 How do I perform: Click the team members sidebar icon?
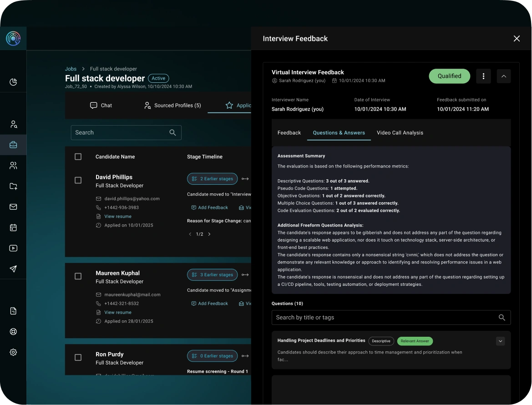pyautogui.click(x=13, y=165)
